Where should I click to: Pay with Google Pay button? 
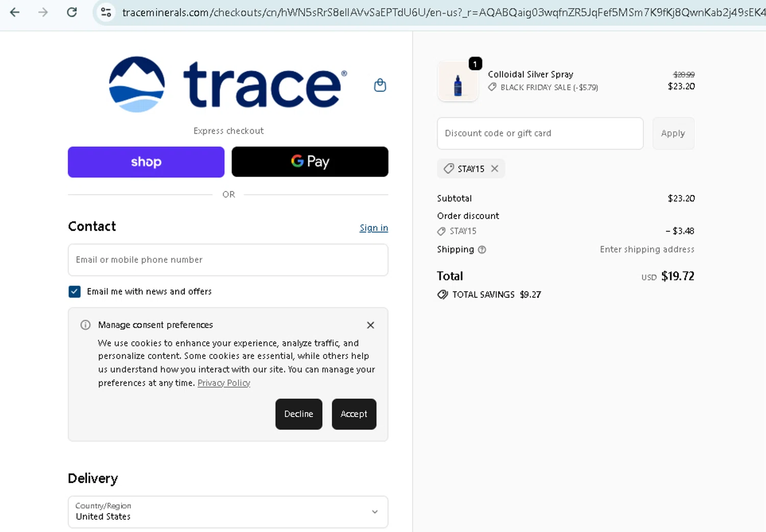point(310,162)
